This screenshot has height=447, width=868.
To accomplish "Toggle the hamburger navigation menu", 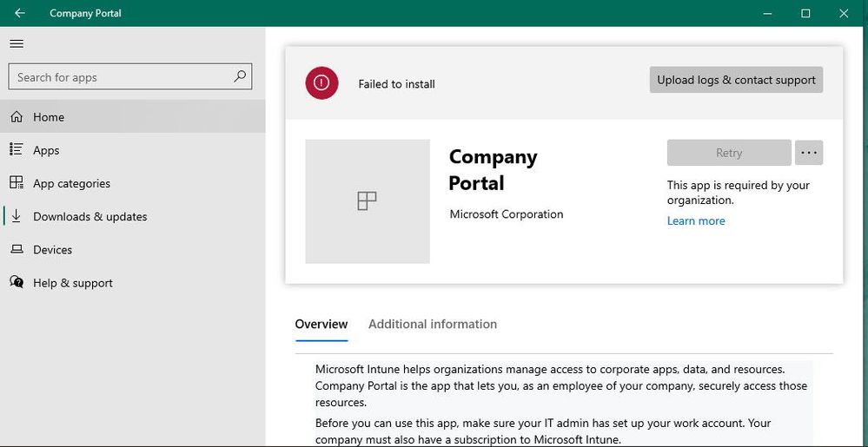I will (x=17, y=43).
